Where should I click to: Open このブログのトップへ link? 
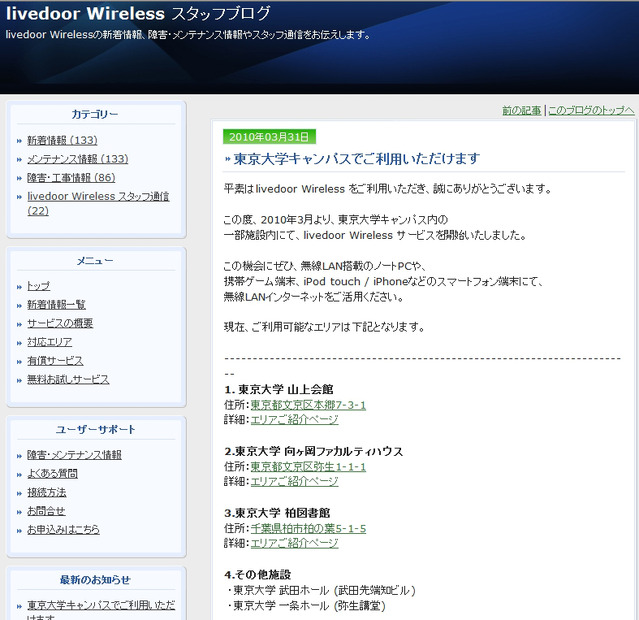[x=591, y=110]
